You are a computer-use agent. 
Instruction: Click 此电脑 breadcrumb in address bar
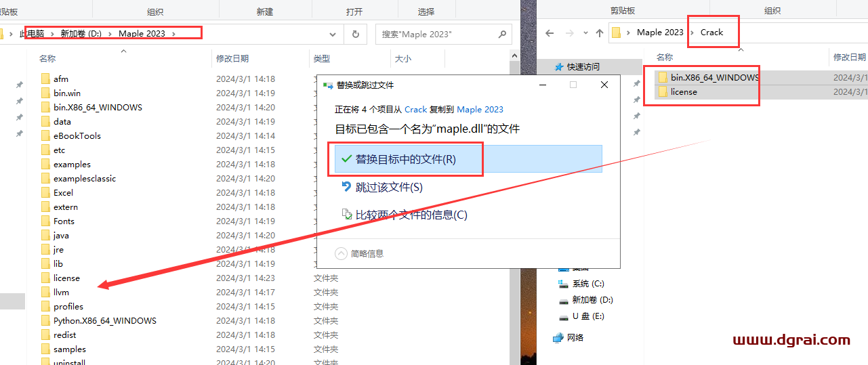click(x=31, y=33)
